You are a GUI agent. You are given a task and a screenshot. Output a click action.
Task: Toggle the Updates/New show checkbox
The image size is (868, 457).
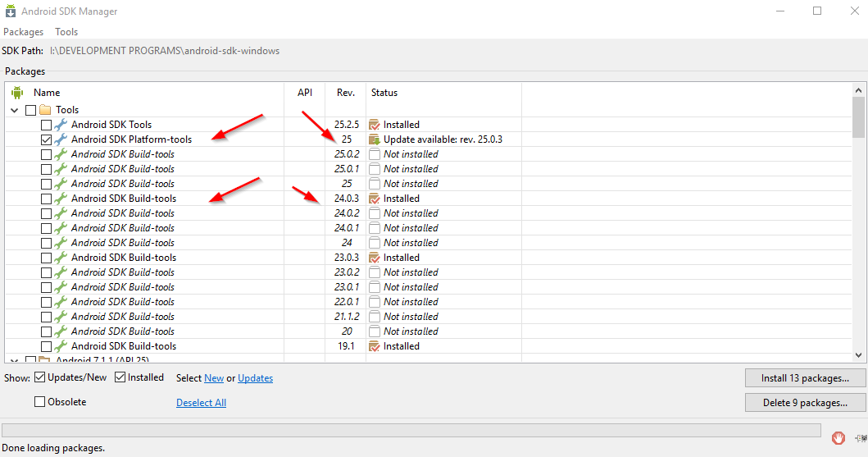point(40,377)
